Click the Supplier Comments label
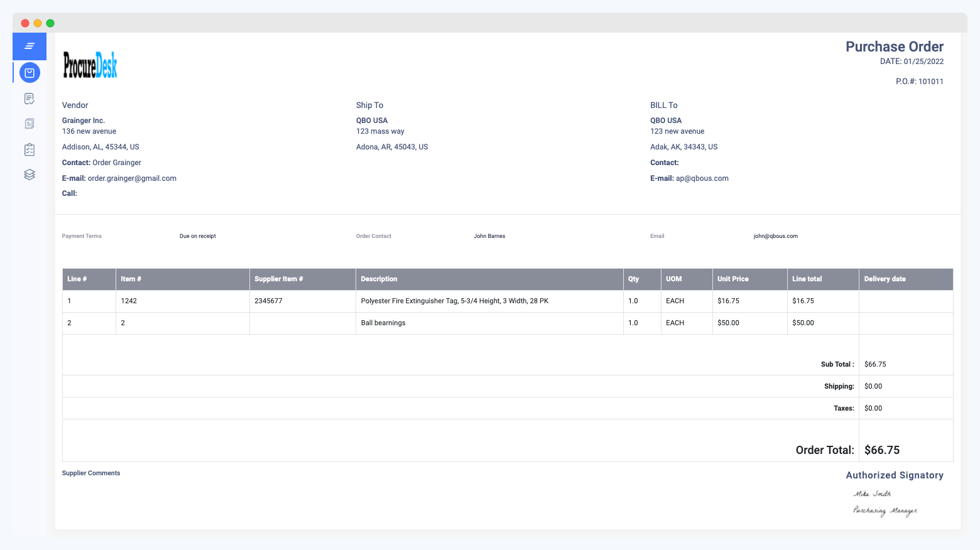 coord(91,473)
